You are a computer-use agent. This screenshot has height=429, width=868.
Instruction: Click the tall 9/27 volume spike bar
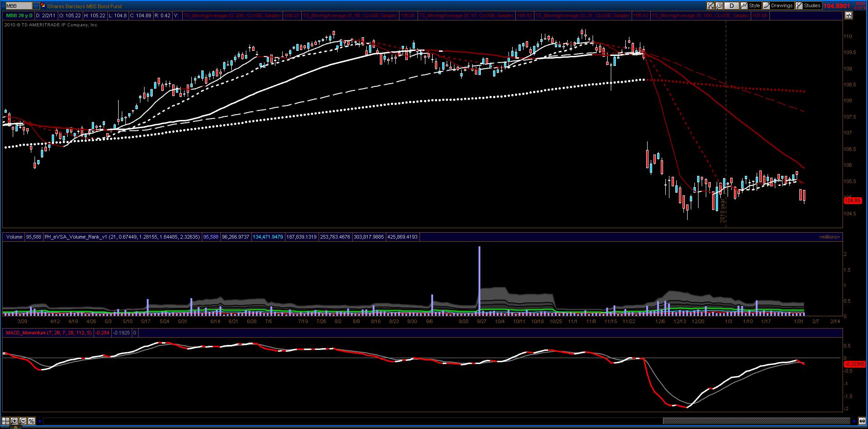tap(479, 280)
